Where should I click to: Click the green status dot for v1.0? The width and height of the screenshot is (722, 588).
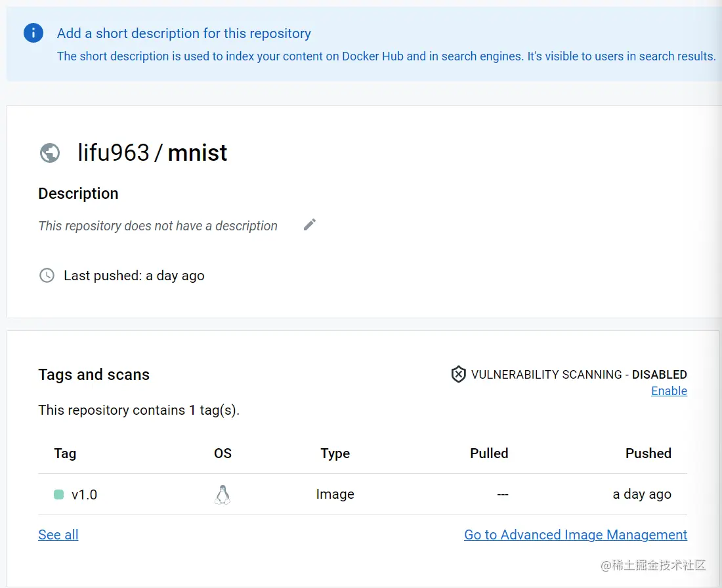tap(58, 495)
